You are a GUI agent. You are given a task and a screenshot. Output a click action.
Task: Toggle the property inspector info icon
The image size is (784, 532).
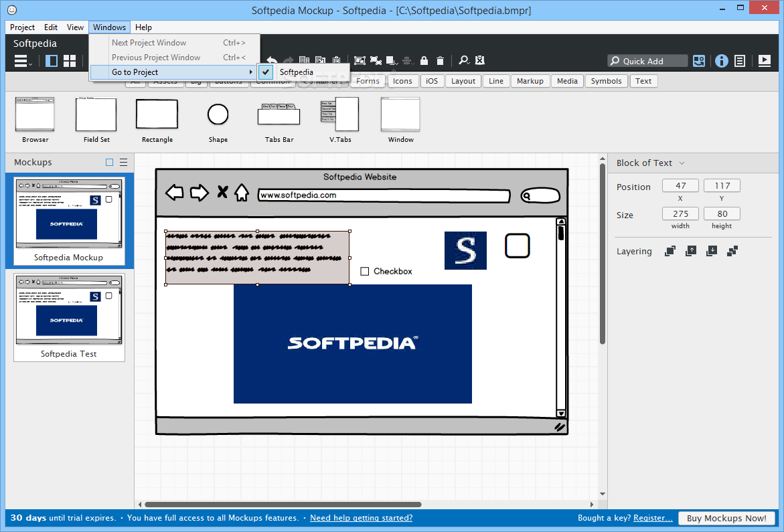[722, 61]
